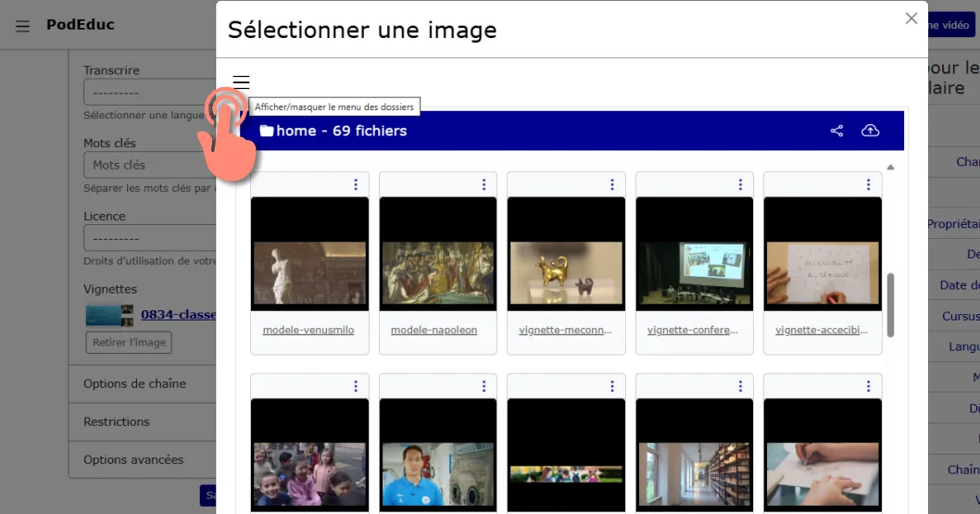Viewport: 980px width, 514px height.
Task: Close the Sélectionner une image dialog
Action: 911,19
